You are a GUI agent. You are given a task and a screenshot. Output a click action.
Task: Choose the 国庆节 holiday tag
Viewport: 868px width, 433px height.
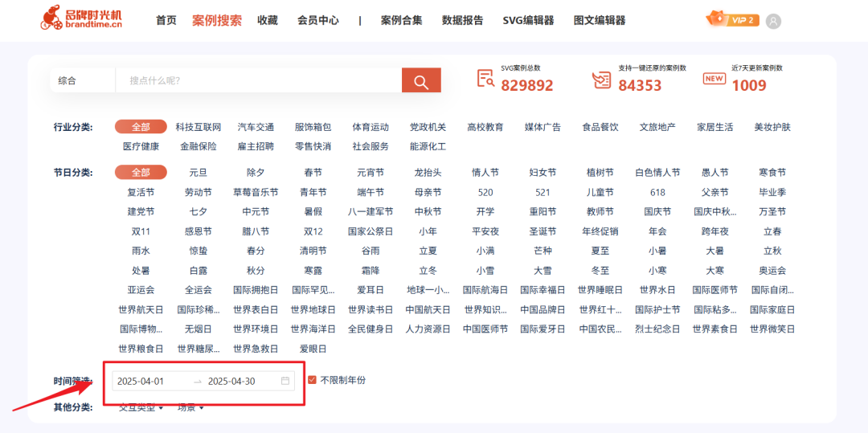657,212
